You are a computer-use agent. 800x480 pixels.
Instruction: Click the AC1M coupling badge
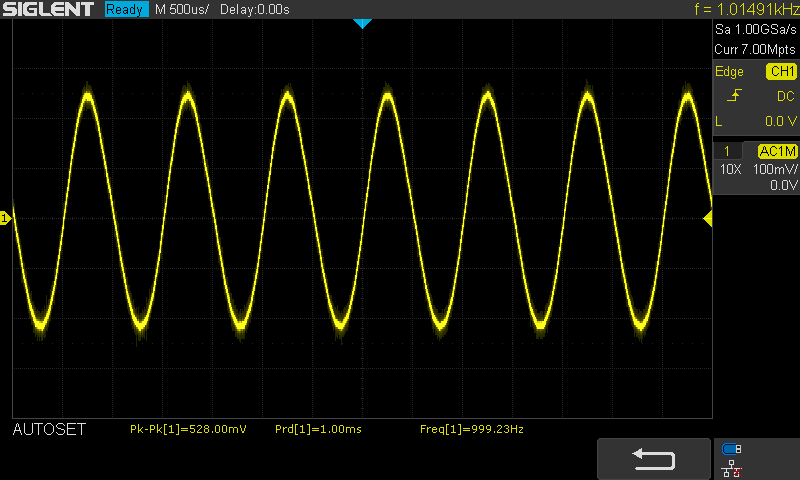pos(778,151)
